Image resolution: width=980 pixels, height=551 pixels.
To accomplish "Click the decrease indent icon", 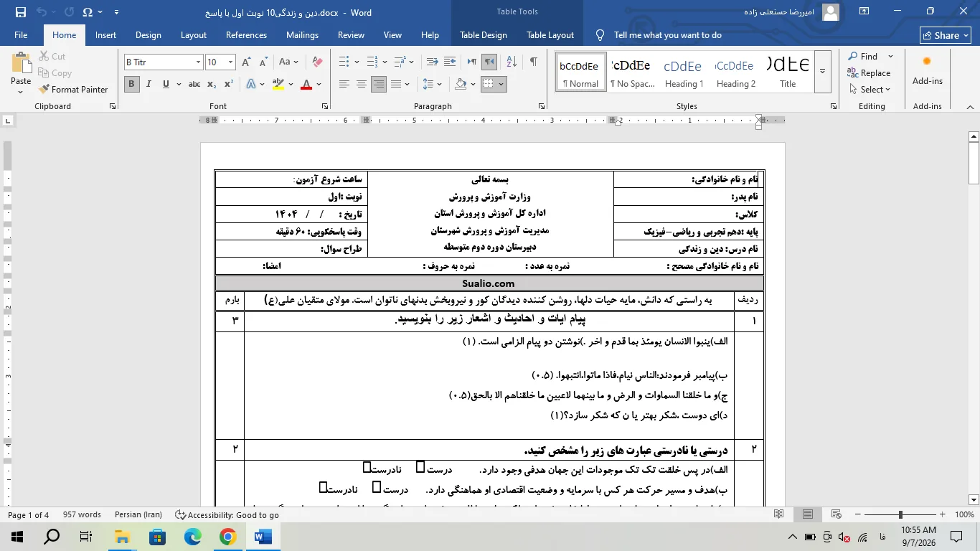I will click(x=432, y=62).
